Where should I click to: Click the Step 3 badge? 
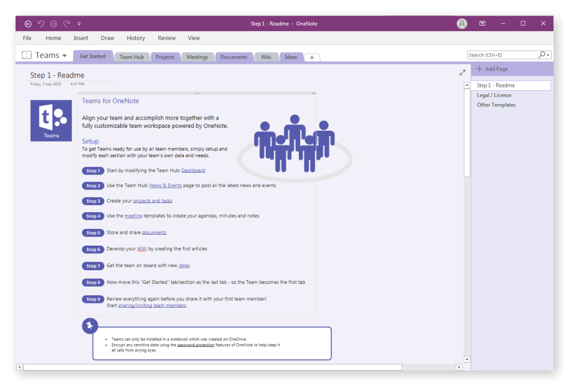93,201
